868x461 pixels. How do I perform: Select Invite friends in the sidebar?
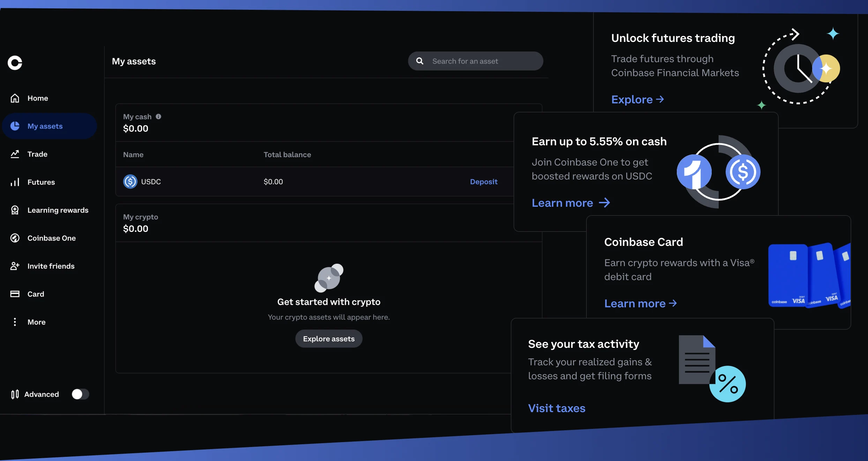point(15,266)
